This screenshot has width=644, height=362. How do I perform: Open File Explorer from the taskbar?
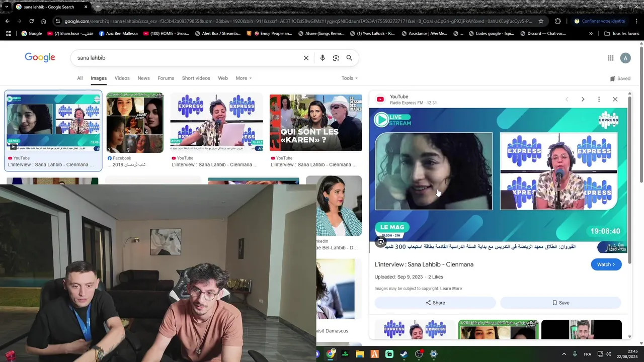click(x=360, y=354)
